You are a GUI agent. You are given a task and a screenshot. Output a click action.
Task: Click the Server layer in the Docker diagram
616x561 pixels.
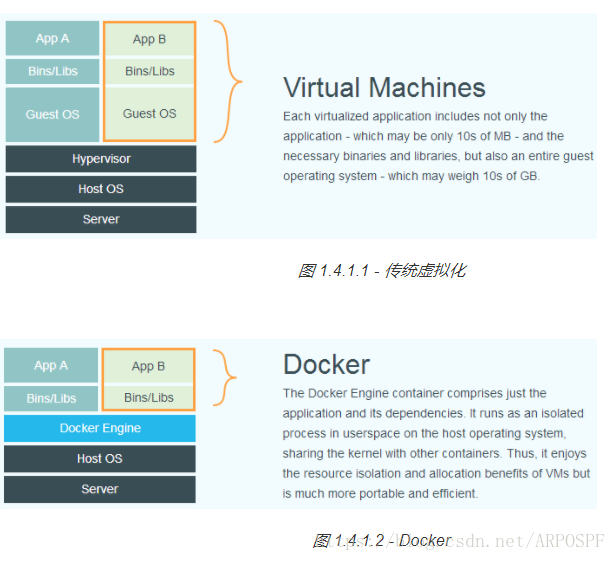click(x=100, y=489)
